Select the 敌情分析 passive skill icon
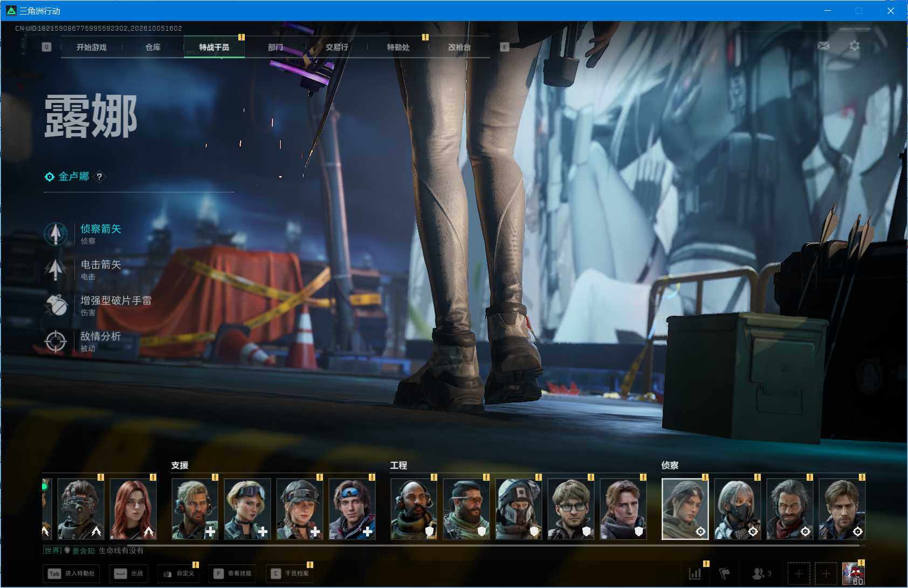This screenshot has width=908, height=588. pos(56,341)
